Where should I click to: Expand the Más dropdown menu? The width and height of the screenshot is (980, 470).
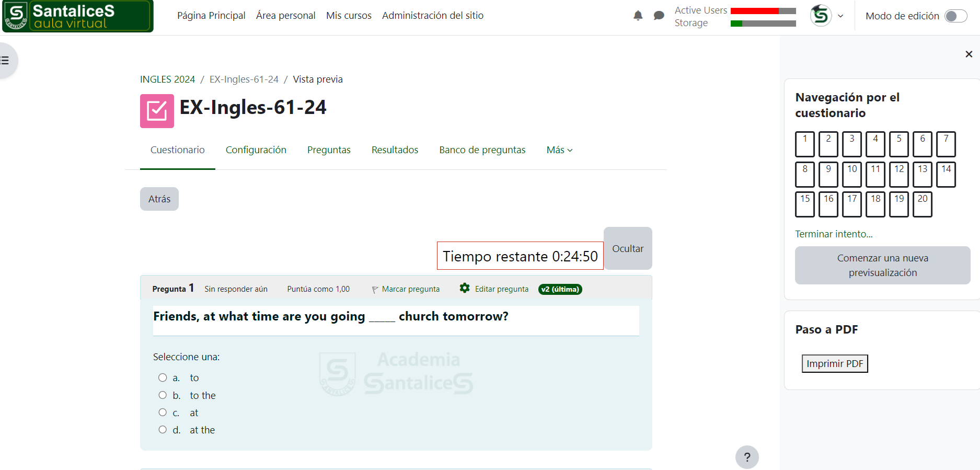click(559, 150)
